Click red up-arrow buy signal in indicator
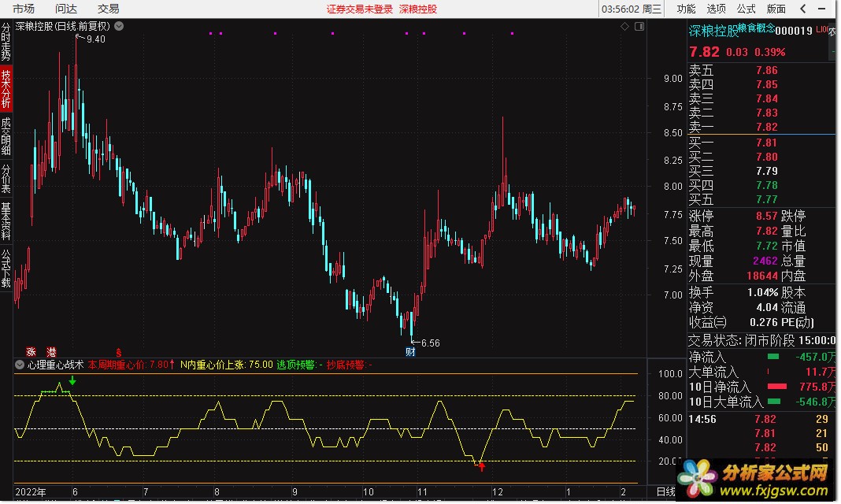 [482, 466]
